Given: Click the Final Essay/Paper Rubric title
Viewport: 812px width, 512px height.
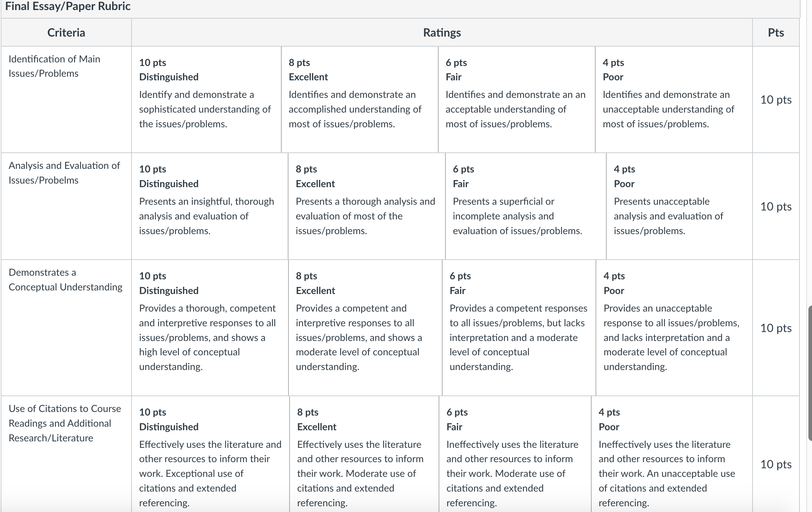Looking at the screenshot, I should point(68,6).
